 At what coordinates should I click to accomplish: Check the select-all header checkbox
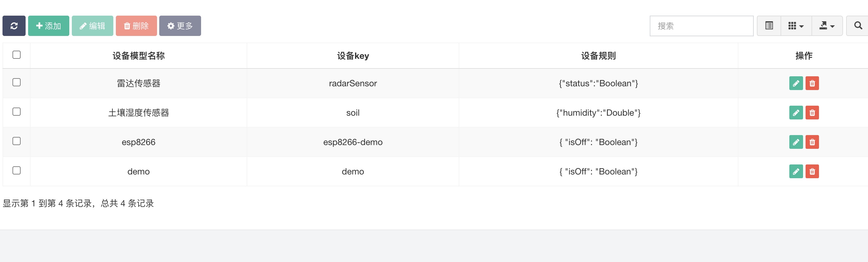(x=17, y=55)
